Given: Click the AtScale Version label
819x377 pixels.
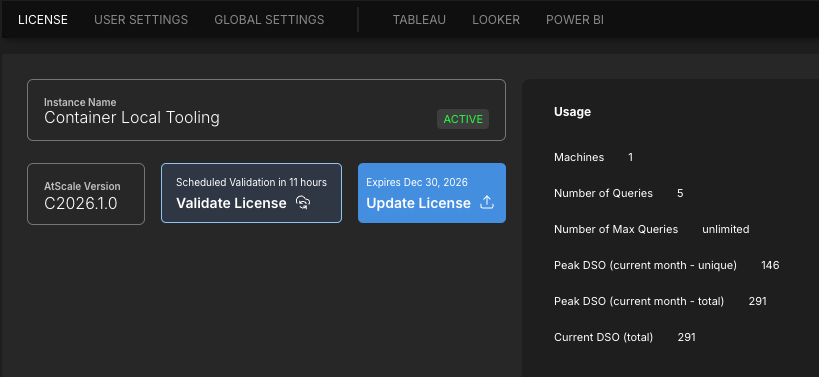Looking at the screenshot, I should click(82, 186).
